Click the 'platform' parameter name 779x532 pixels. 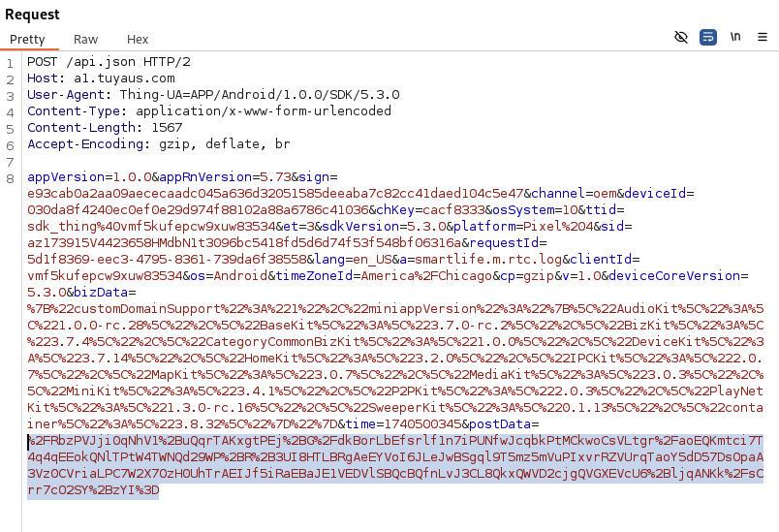tap(484, 226)
